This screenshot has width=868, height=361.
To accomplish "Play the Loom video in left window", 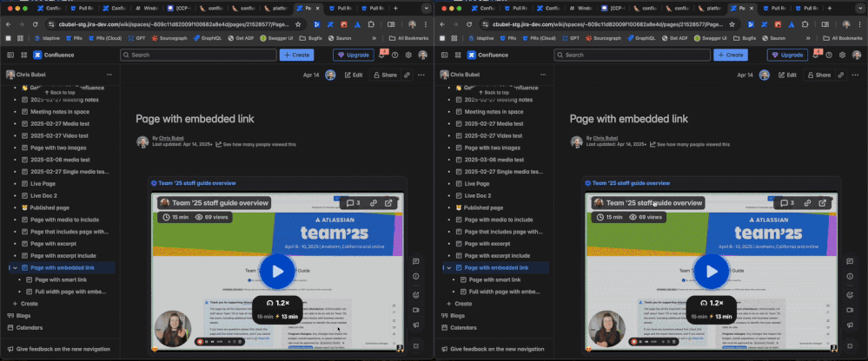I will 277,272.
